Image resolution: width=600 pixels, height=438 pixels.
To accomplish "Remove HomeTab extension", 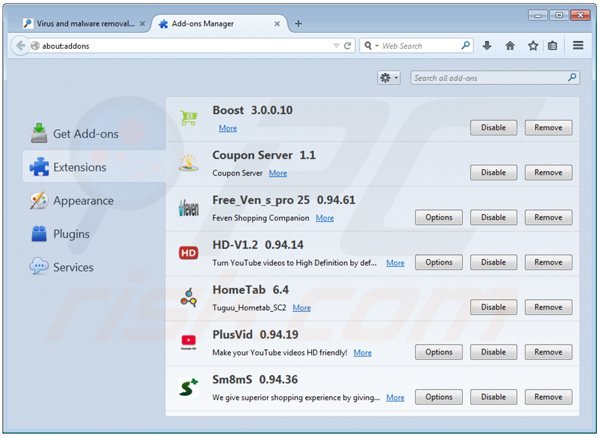I will click(x=548, y=307).
